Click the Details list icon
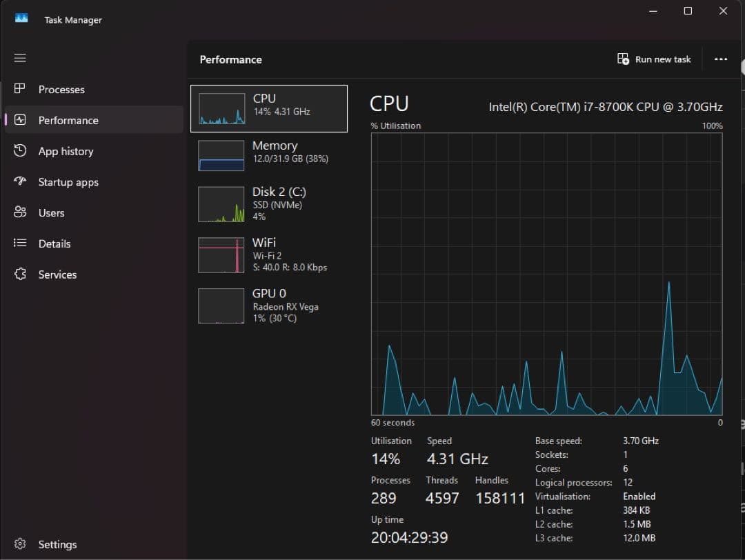This screenshot has width=745, height=560. (x=20, y=243)
